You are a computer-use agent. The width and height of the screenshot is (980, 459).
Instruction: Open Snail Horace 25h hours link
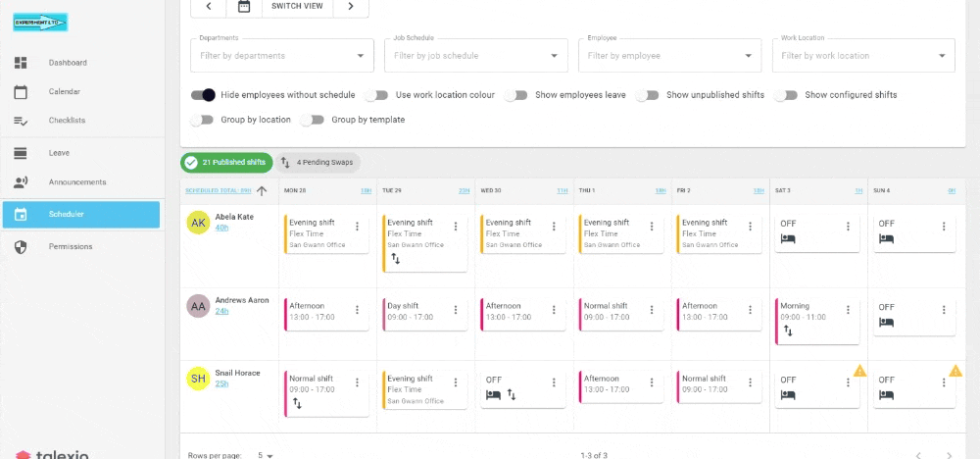tap(221, 383)
